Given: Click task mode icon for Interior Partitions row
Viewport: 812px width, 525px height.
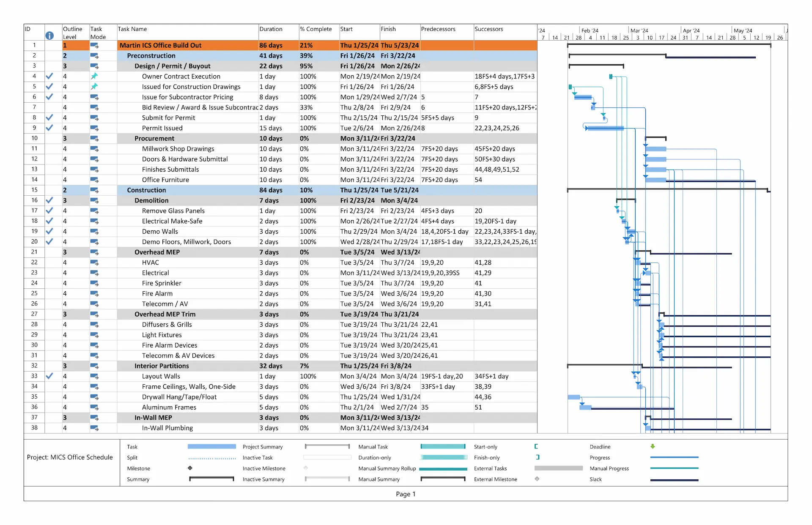Looking at the screenshot, I should (94, 366).
